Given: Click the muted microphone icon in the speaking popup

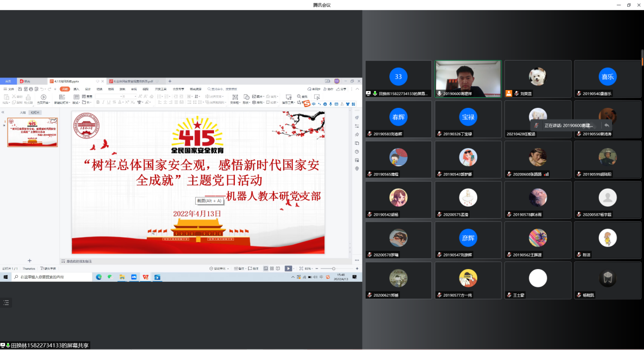Looking at the screenshot, I should [537, 125].
